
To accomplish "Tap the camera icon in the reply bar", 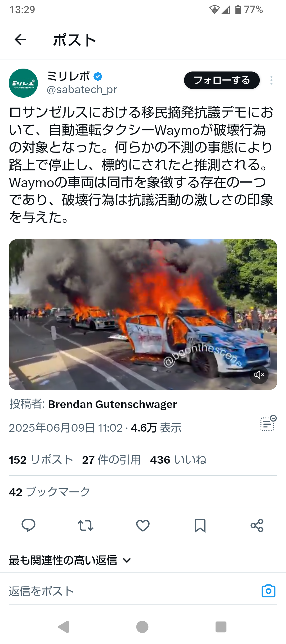I will pyautogui.click(x=269, y=591).
